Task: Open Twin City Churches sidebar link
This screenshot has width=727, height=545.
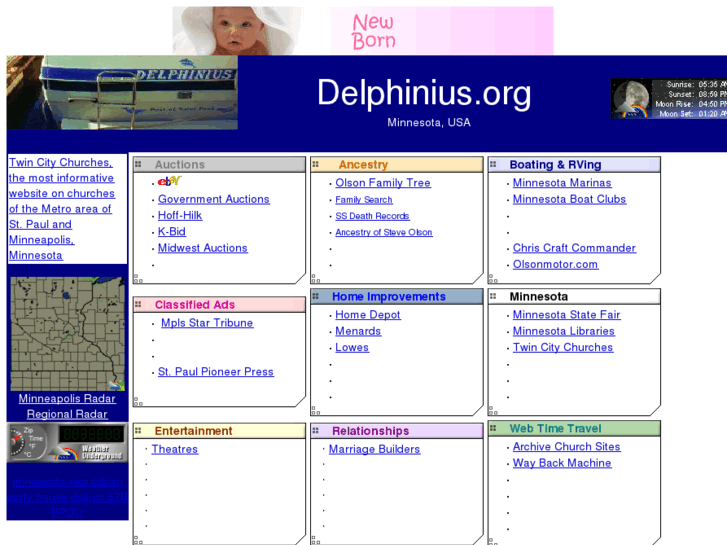Action: [x=61, y=209]
